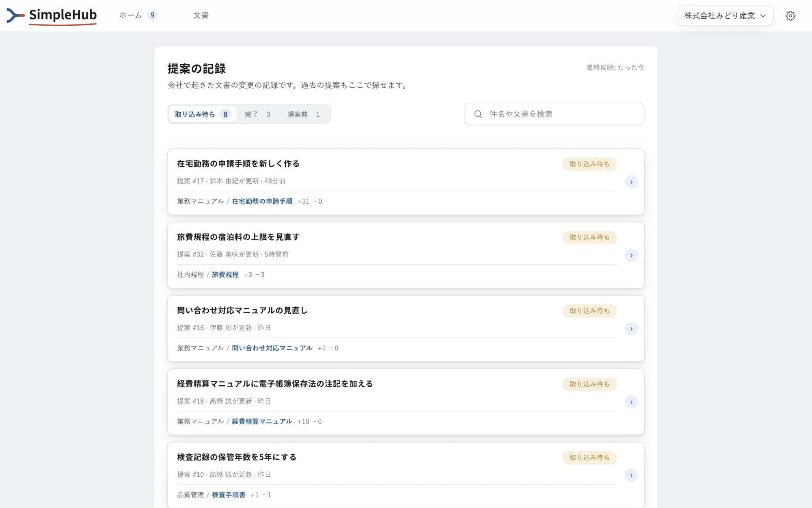Open the settings gear icon

(x=790, y=16)
